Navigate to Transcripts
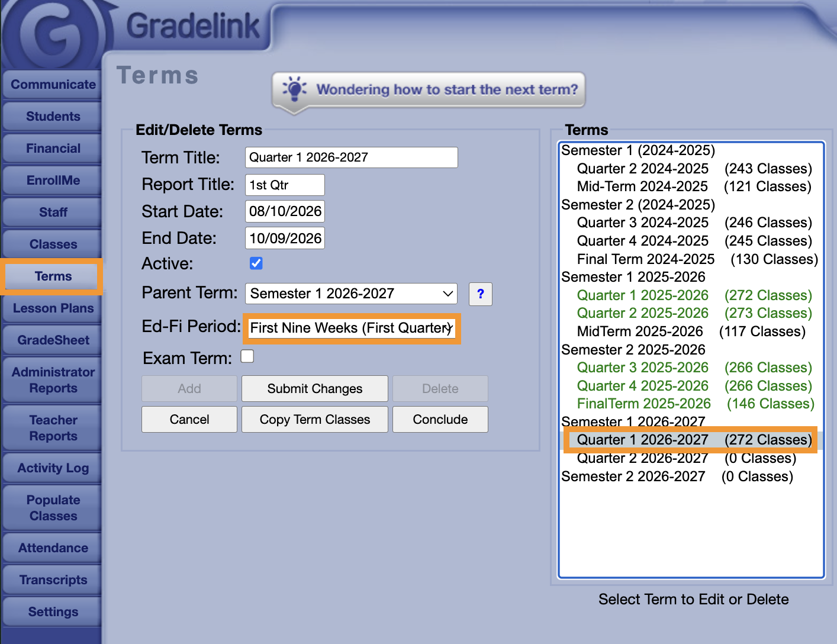This screenshot has width=837, height=644. (x=53, y=580)
